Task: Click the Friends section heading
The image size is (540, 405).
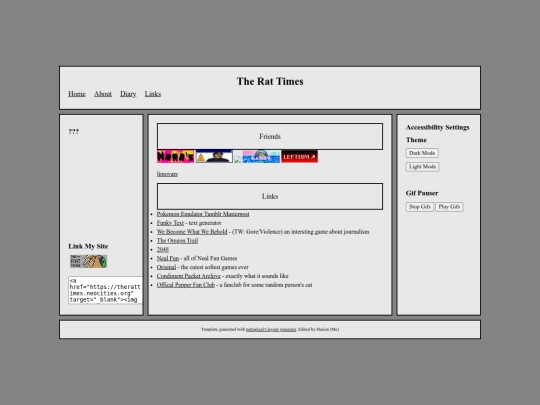Action: (x=270, y=136)
